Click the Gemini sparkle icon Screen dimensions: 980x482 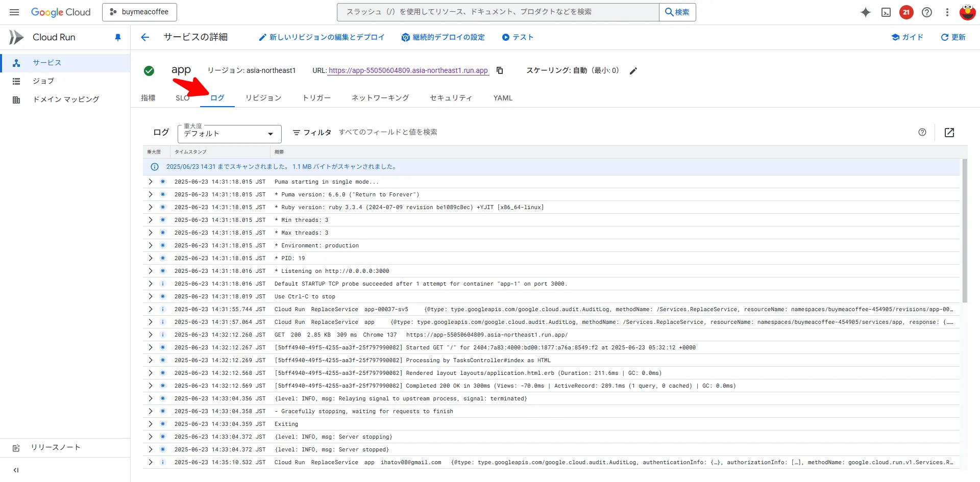coord(866,12)
